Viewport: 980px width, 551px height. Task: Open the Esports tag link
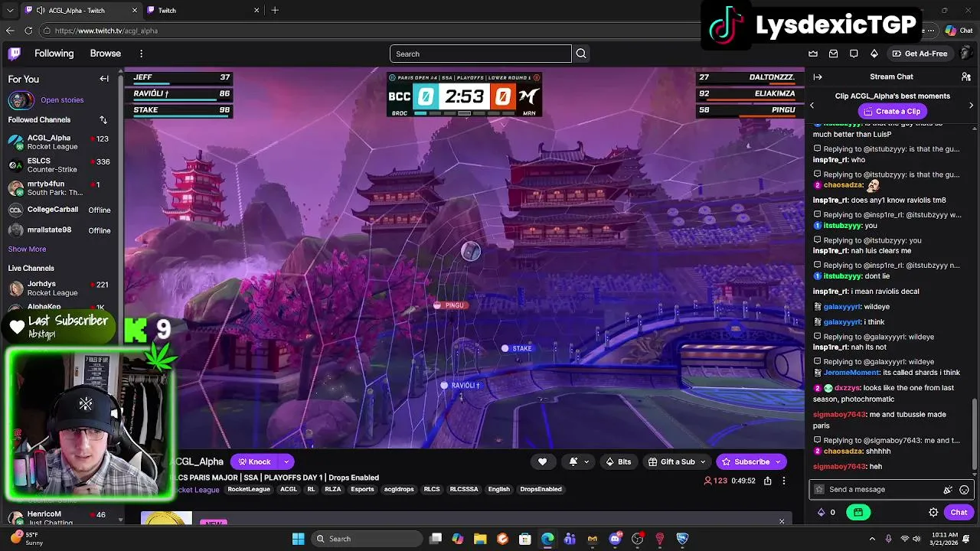pyautogui.click(x=362, y=489)
